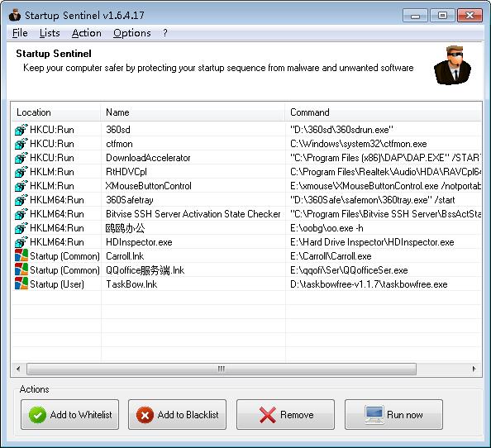Click the Windows flag icon beside Carroll.lnk

pos(21,255)
